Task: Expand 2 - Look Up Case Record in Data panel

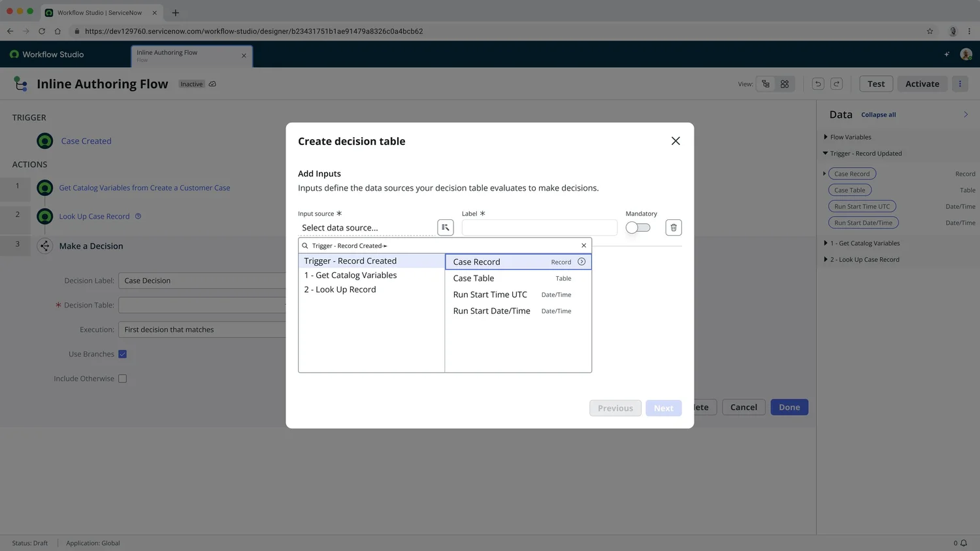Action: point(825,259)
